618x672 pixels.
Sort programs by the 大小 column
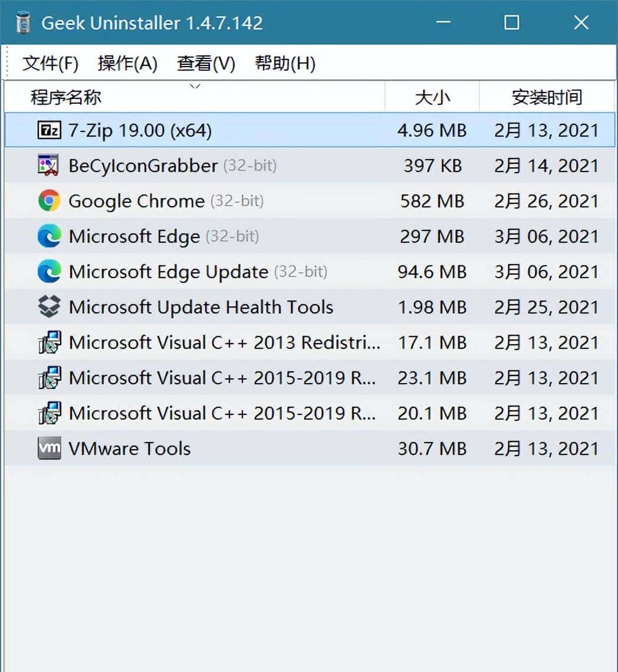click(x=432, y=97)
